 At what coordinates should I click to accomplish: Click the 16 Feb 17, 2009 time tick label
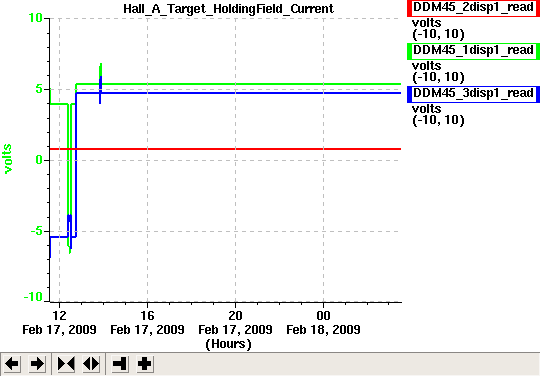click(147, 323)
